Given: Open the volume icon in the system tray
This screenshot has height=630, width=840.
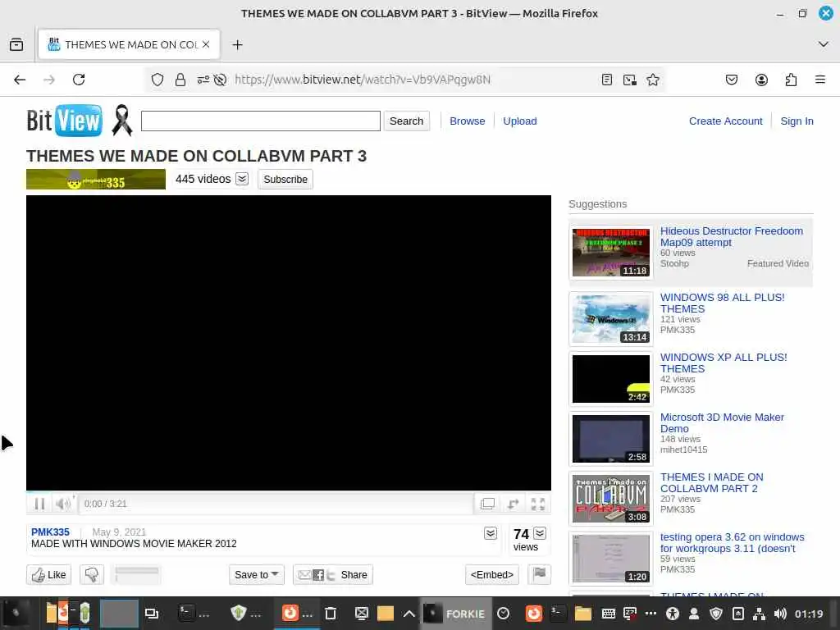Looking at the screenshot, I should [x=780, y=614].
